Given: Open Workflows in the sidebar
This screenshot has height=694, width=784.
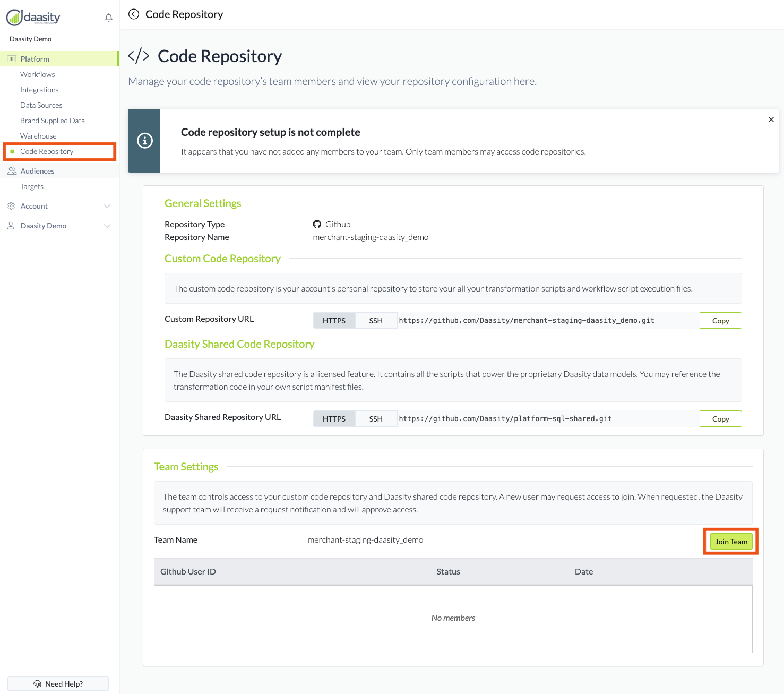Looking at the screenshot, I should [38, 74].
